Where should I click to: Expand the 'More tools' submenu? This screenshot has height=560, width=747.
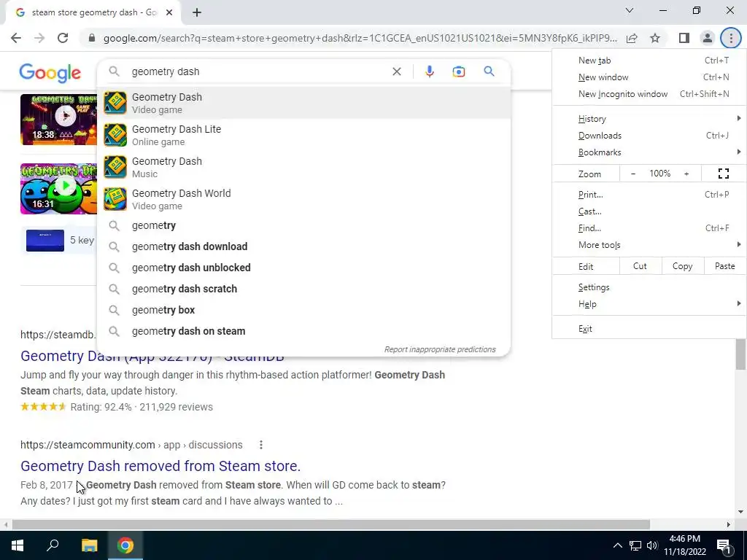(649, 245)
